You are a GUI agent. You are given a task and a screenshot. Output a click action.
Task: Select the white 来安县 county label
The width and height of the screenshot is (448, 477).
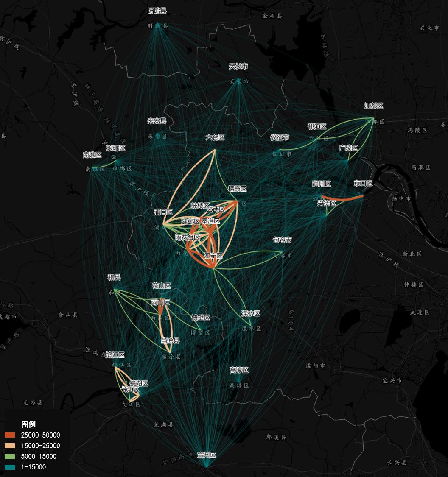click(157, 121)
